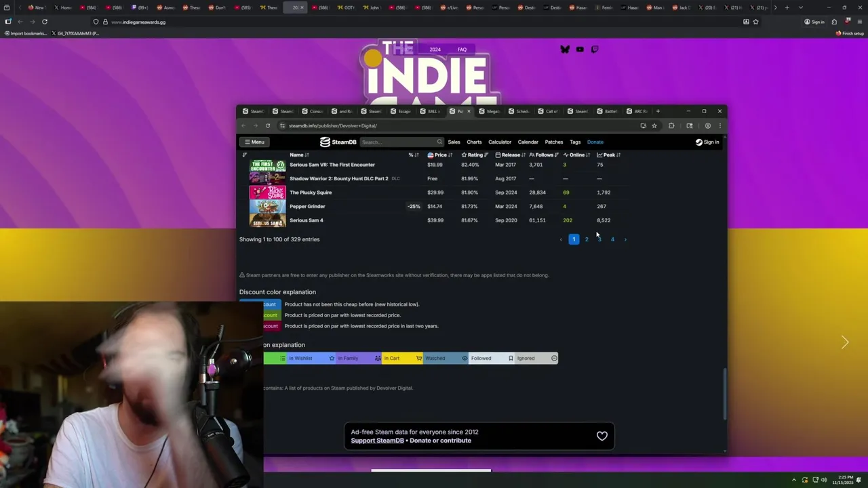Click the site info icon beside steamdb.info URL
The width and height of the screenshot is (868, 488).
click(x=282, y=125)
